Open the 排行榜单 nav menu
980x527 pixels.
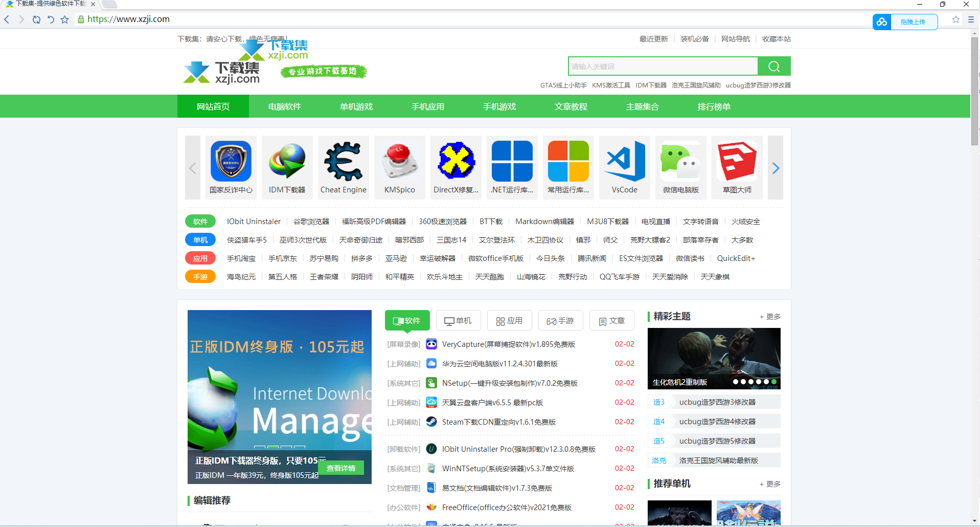point(714,106)
